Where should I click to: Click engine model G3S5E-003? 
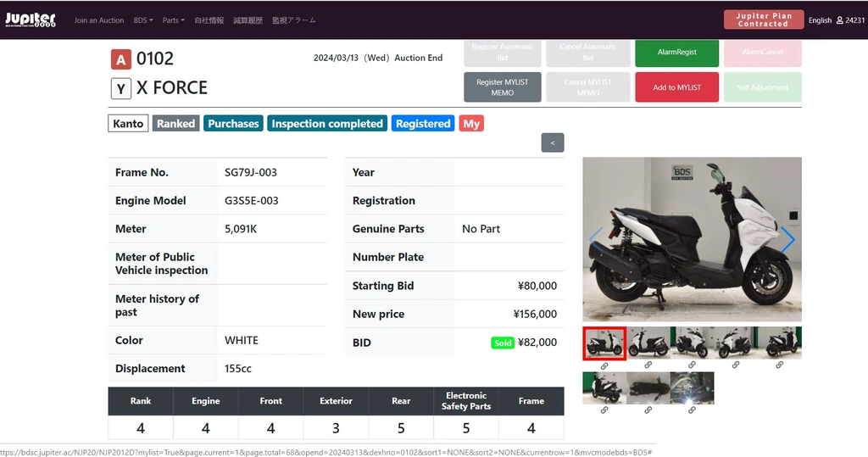pyautogui.click(x=251, y=201)
